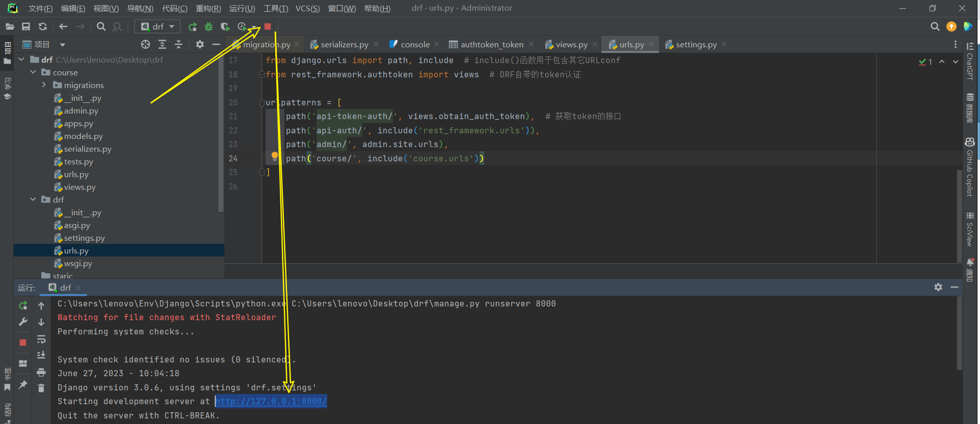Open the 文件(F) menu
Image resolution: width=980 pixels, height=424 pixels.
pos(40,8)
